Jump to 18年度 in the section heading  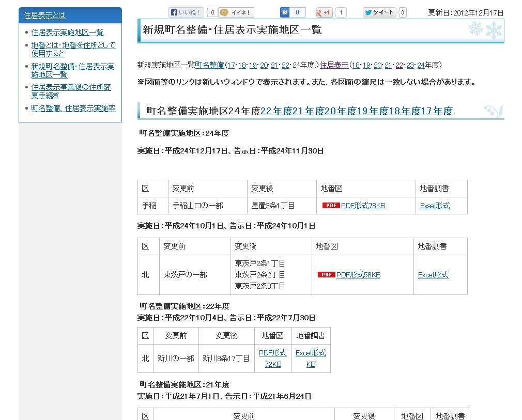405,111
